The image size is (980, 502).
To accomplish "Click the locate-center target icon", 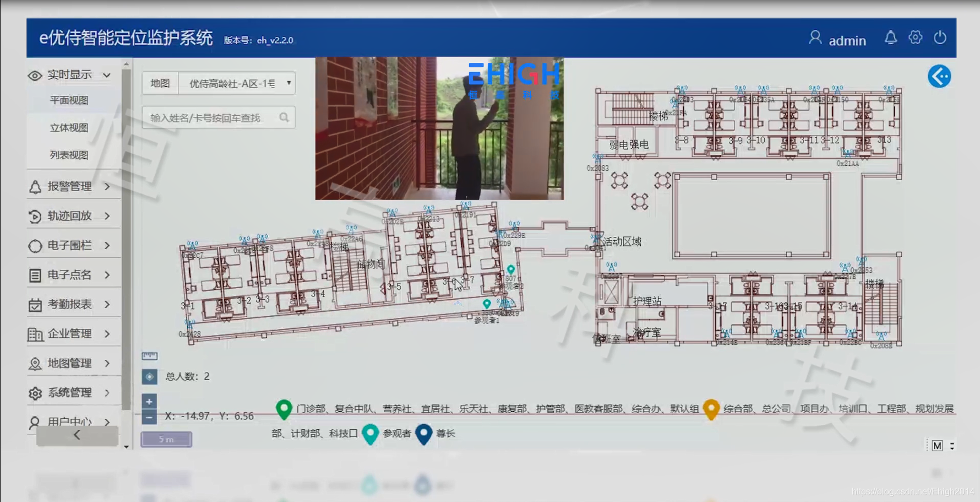I will point(149,376).
